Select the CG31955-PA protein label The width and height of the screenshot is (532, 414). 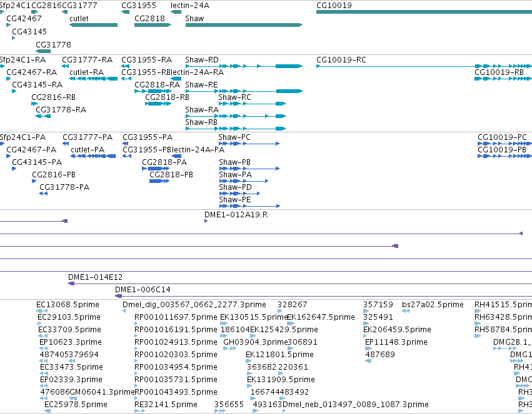pos(148,137)
